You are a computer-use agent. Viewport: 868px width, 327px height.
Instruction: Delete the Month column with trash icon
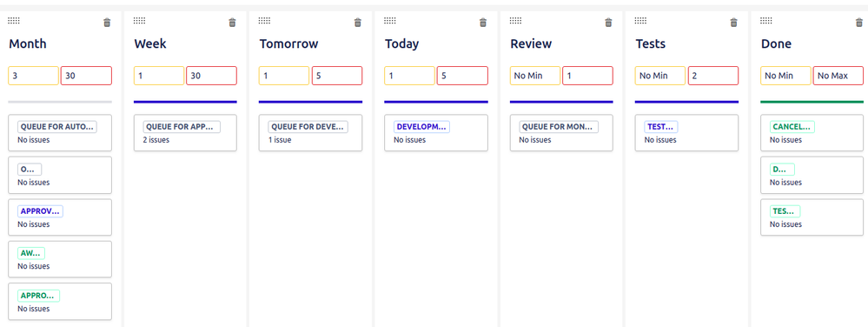107,22
